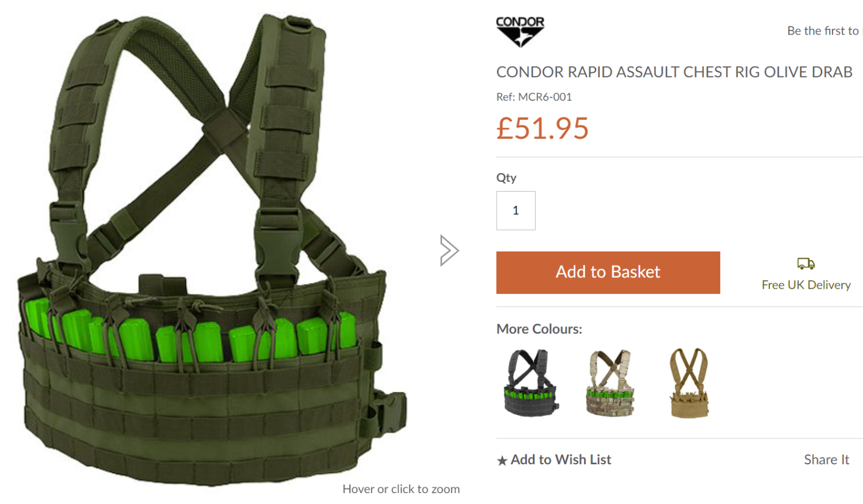Image resolution: width=863 pixels, height=504 pixels.
Task: Click the Ref: MCR6-001 reference text
Action: [x=534, y=97]
